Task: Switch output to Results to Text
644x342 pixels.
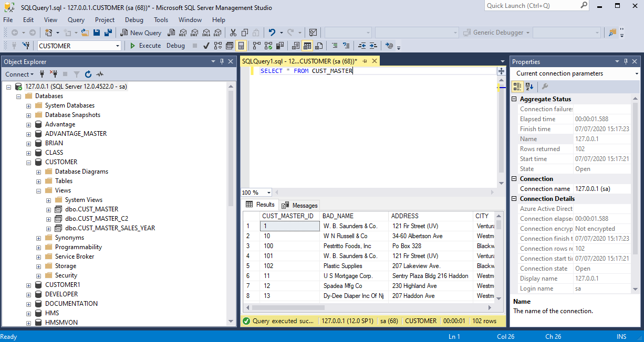Action: (296, 46)
